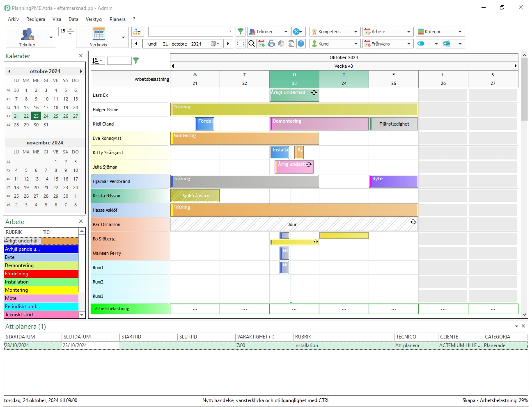Open the Planera menu
This screenshot has height=407, width=532.
tap(117, 19)
